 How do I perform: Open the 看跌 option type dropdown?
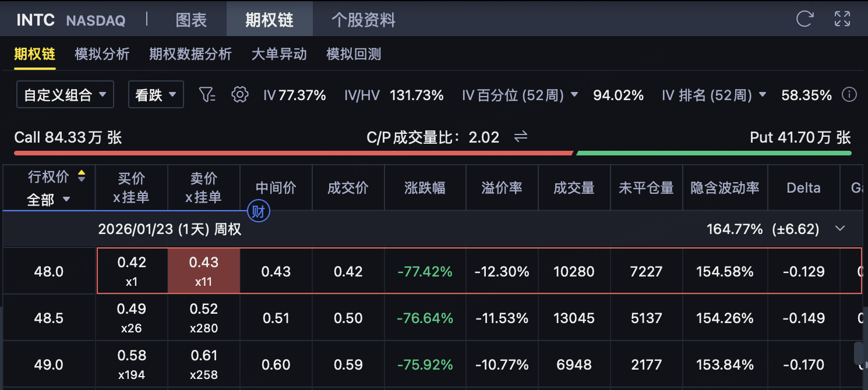point(156,95)
